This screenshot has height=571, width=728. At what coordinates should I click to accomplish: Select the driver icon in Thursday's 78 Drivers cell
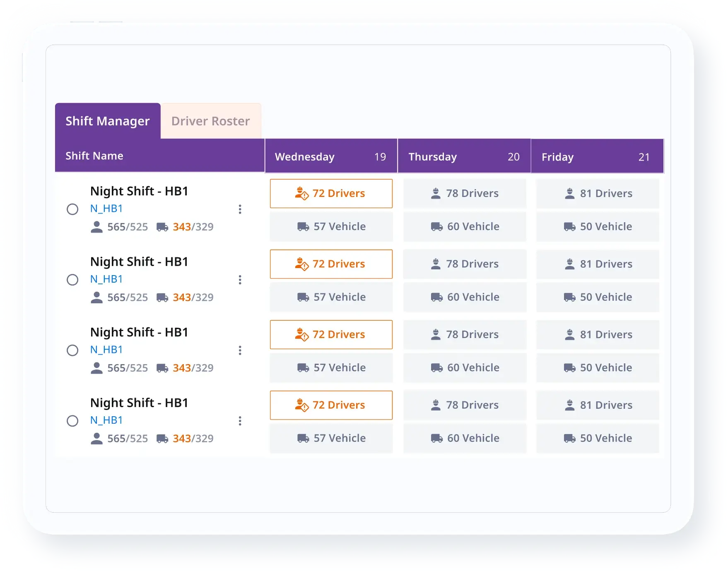[436, 193]
